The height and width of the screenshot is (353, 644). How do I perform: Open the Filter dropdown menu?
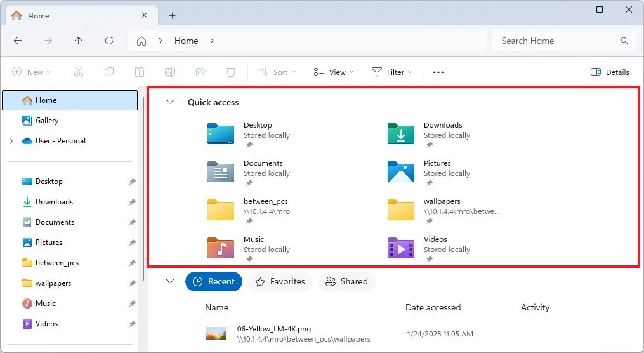(392, 72)
